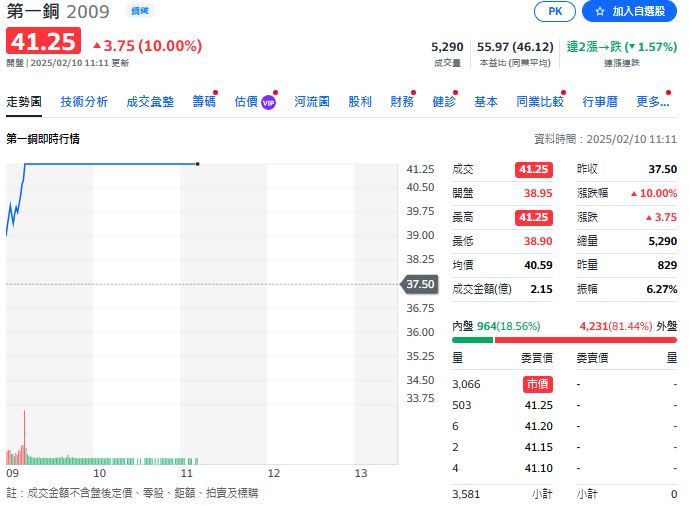
Task: Click the red 市價 badge in order book
Action: pos(537,384)
